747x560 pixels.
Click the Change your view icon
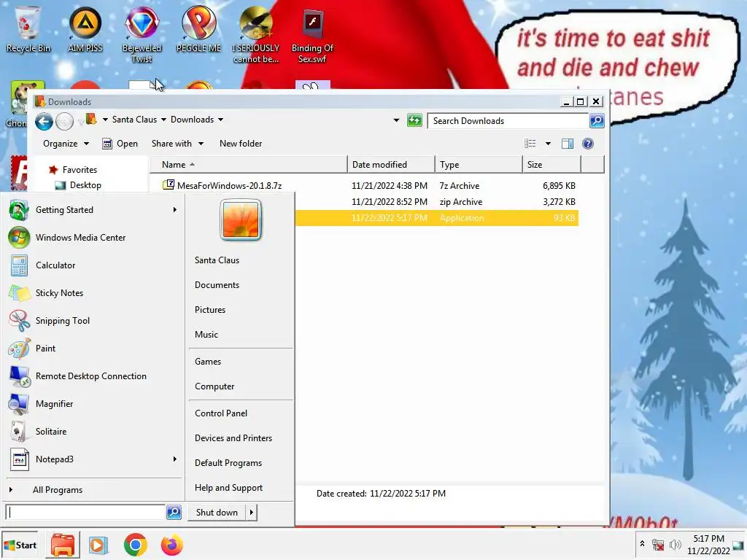pos(530,144)
